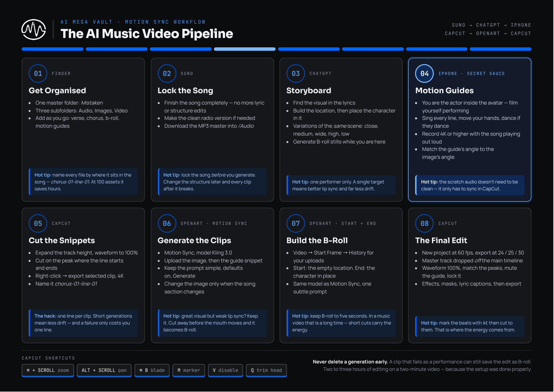This screenshot has height=392, width=554.
Task: Click bullet New project at 60 fps
Action: (x=473, y=253)
